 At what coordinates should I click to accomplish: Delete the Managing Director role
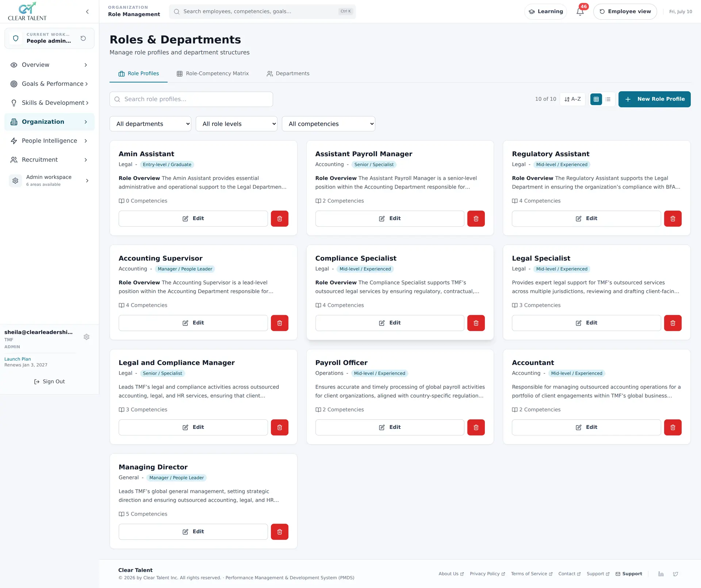(x=280, y=532)
